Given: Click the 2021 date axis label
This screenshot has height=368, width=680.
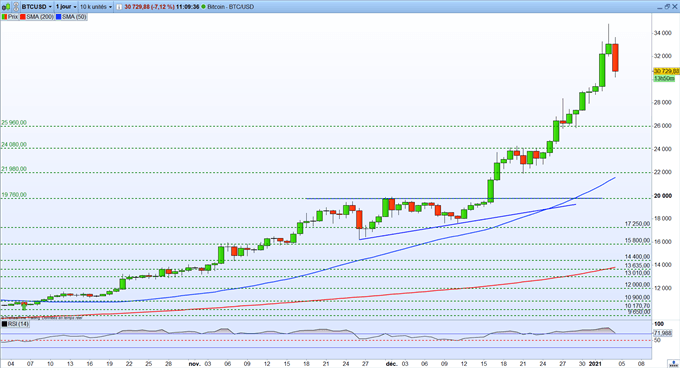Looking at the screenshot, I should click(595, 364).
